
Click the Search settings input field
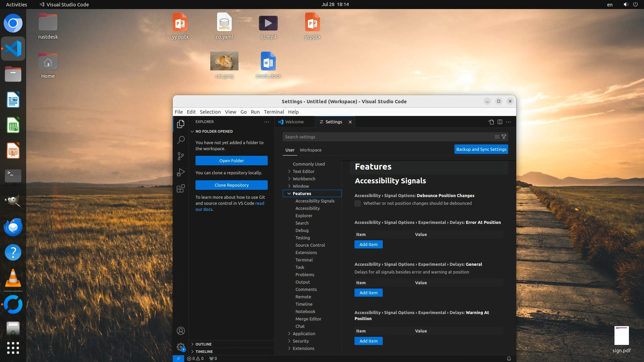coord(386,137)
